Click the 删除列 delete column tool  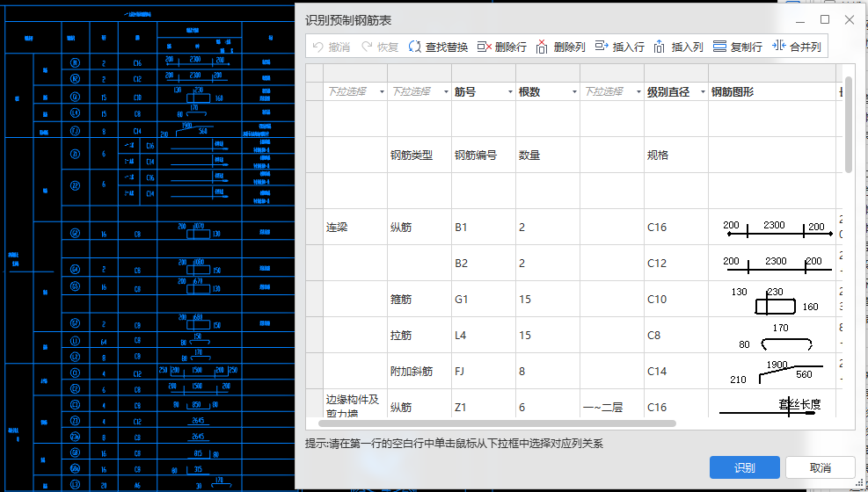[x=560, y=47]
